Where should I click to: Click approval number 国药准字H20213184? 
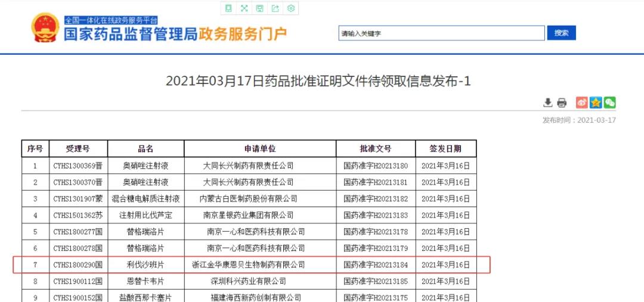tap(376, 264)
